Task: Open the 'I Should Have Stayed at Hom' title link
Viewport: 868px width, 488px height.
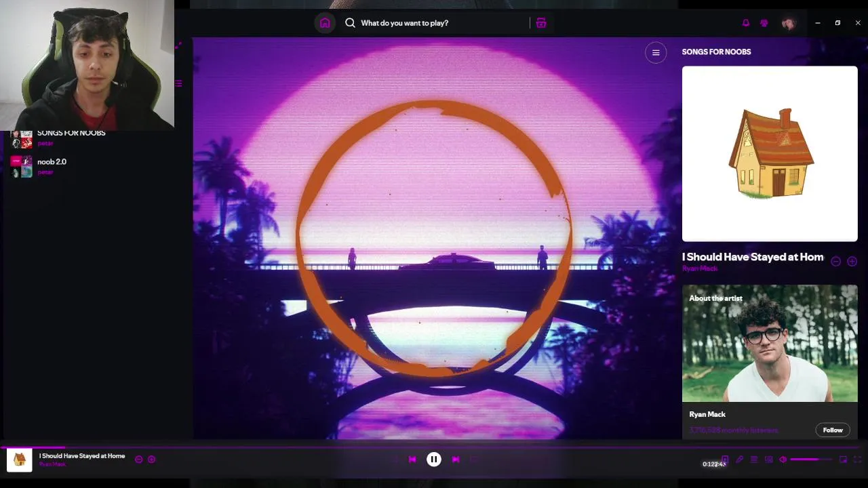Action: 753,257
